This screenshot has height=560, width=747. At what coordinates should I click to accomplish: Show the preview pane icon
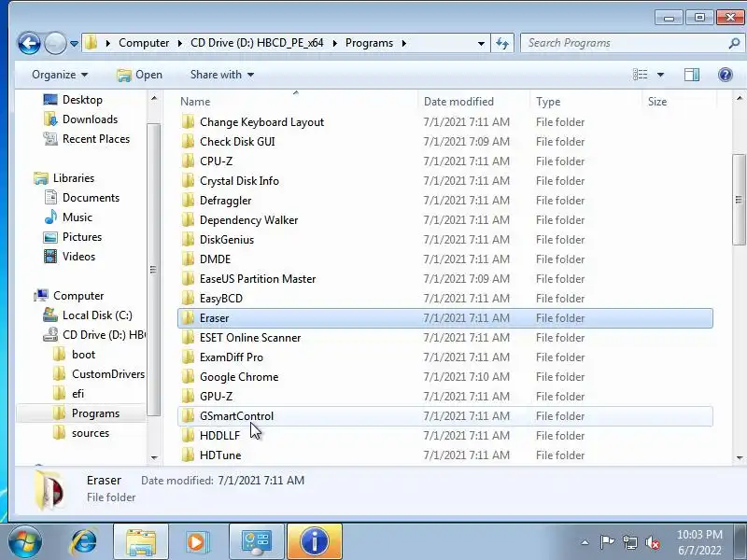pos(692,75)
